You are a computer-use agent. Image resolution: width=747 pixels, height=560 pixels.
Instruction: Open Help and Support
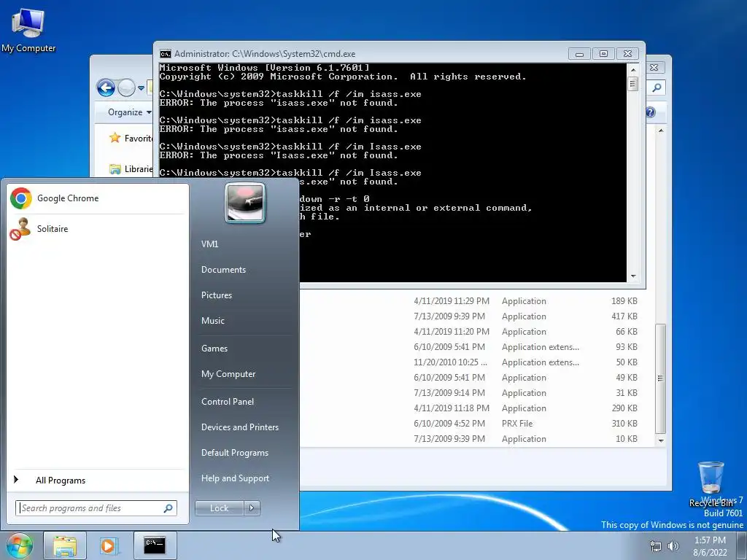click(x=235, y=478)
